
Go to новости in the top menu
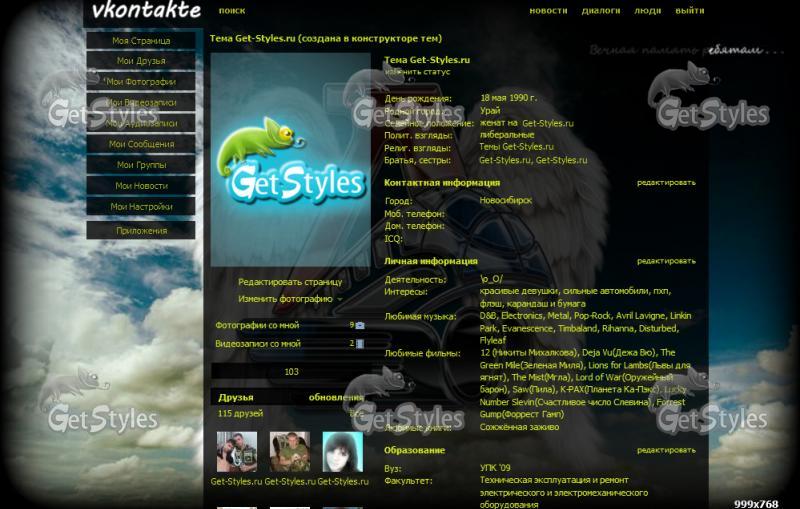(548, 11)
